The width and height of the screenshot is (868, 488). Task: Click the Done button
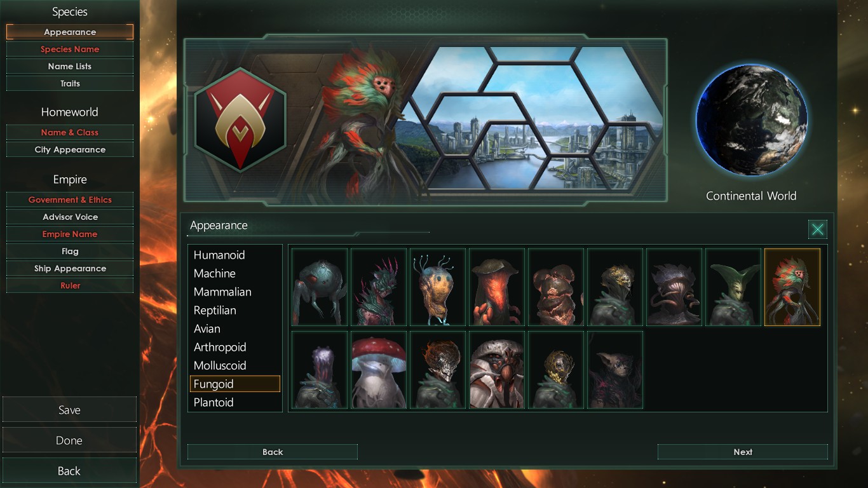coord(69,440)
